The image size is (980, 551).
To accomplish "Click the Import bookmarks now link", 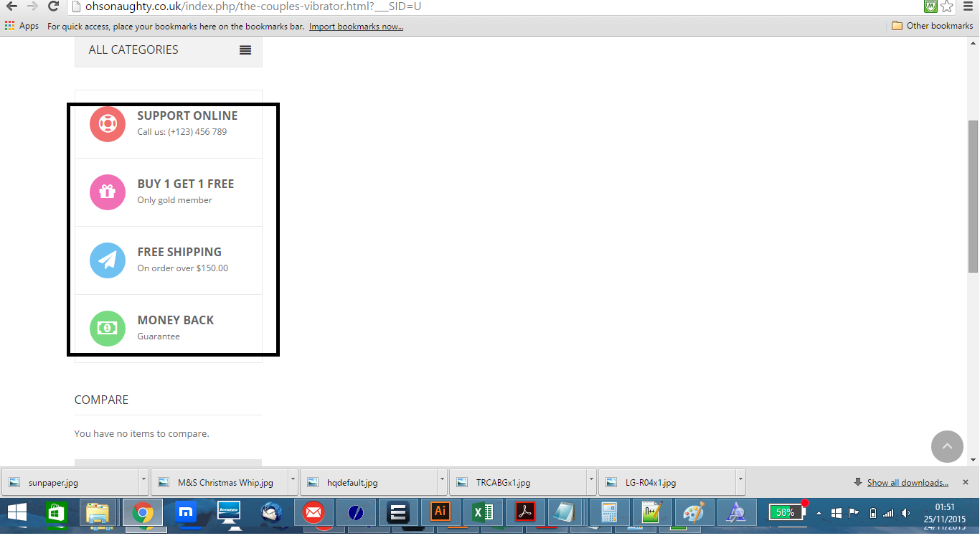I will 356,27.
